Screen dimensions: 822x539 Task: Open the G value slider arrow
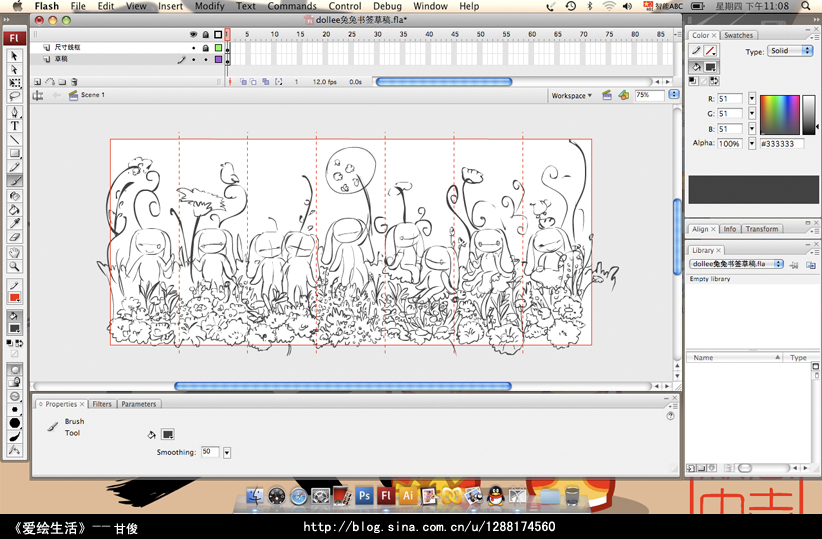pos(752,113)
